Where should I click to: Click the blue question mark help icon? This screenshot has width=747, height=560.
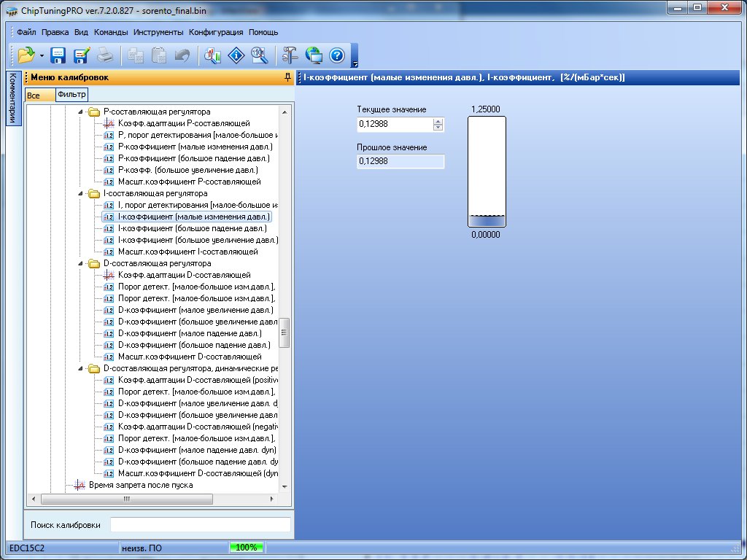tap(336, 55)
